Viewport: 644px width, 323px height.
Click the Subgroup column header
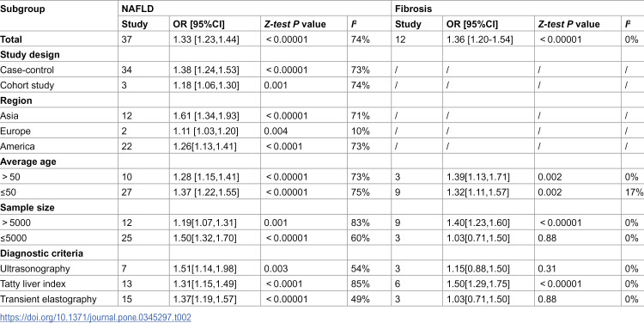point(22,9)
